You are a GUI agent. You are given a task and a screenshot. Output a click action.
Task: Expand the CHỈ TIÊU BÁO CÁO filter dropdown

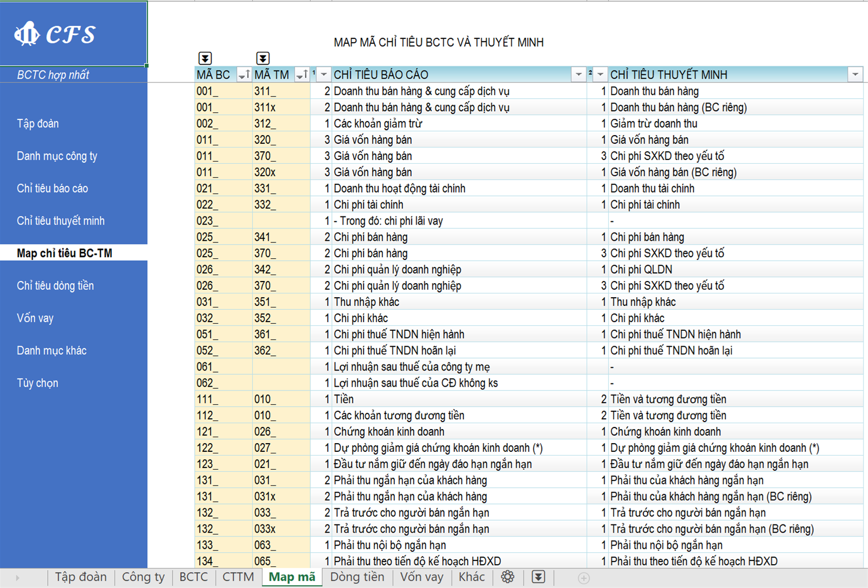pos(578,75)
